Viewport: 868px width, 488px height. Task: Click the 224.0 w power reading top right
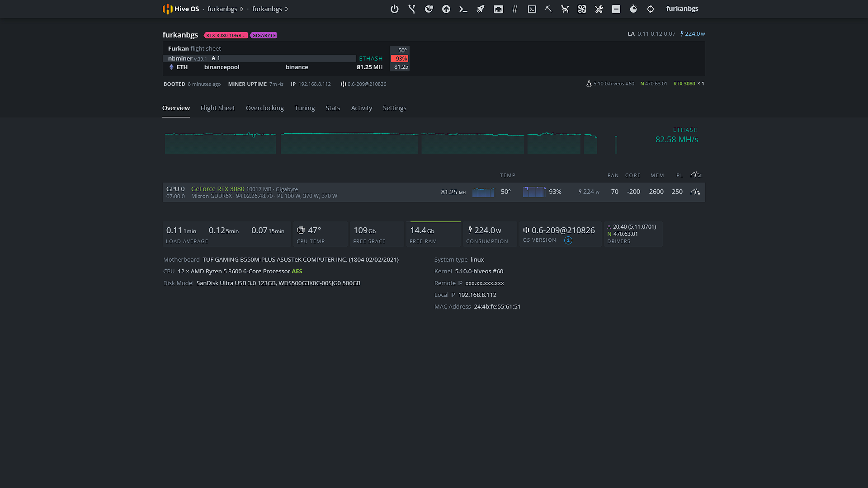pos(693,33)
